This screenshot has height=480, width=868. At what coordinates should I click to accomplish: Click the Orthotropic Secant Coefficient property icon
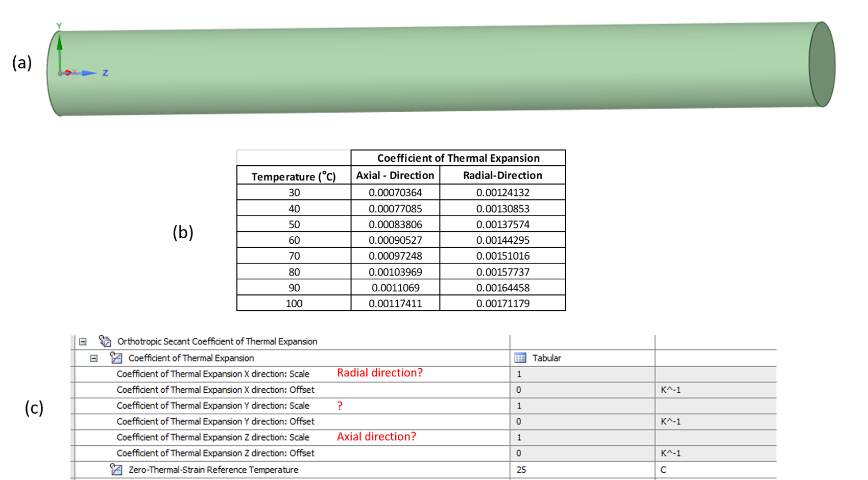click(x=105, y=341)
